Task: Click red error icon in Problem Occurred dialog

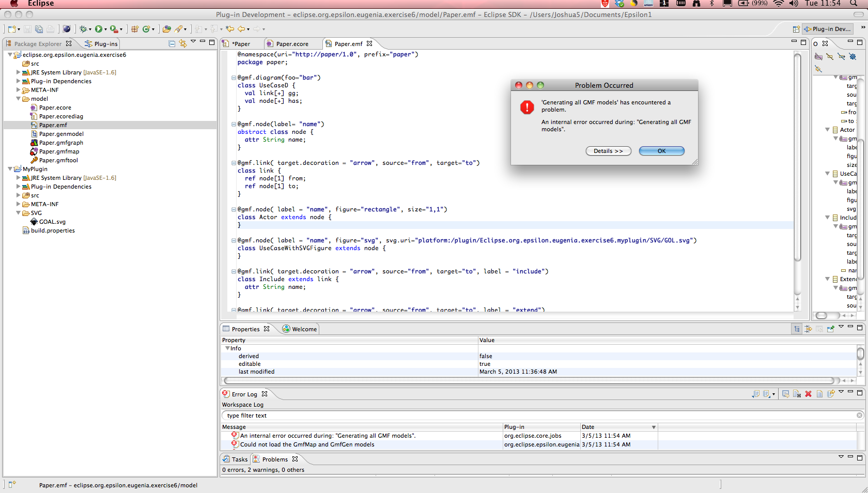Action: point(527,107)
